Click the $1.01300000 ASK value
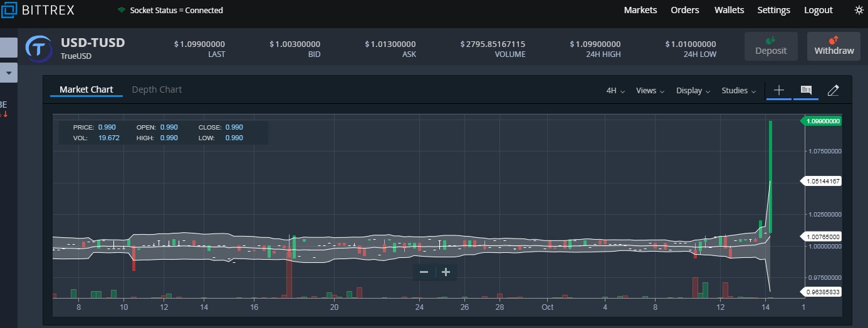Screen dimensions: 868x328 point(390,44)
